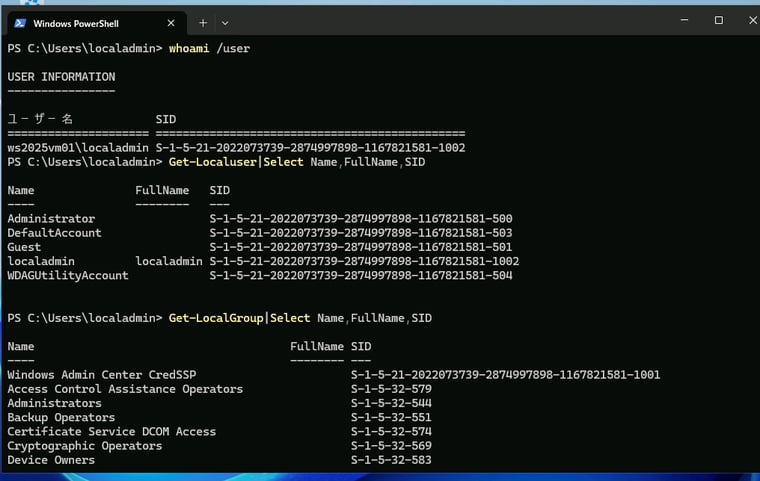Viewport: 760px width, 481px height.
Task: Close the Windows PowerShell tab
Action: point(171,22)
